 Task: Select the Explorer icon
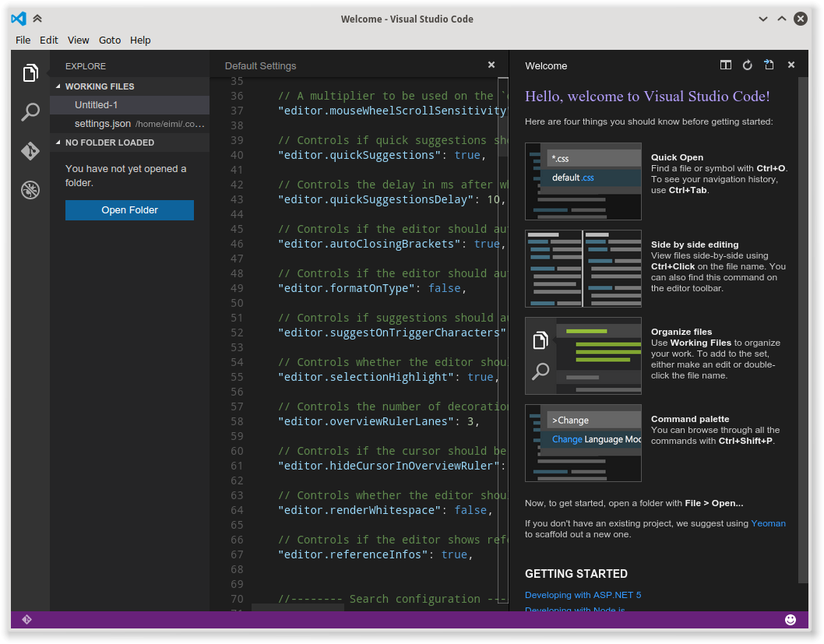click(x=30, y=72)
